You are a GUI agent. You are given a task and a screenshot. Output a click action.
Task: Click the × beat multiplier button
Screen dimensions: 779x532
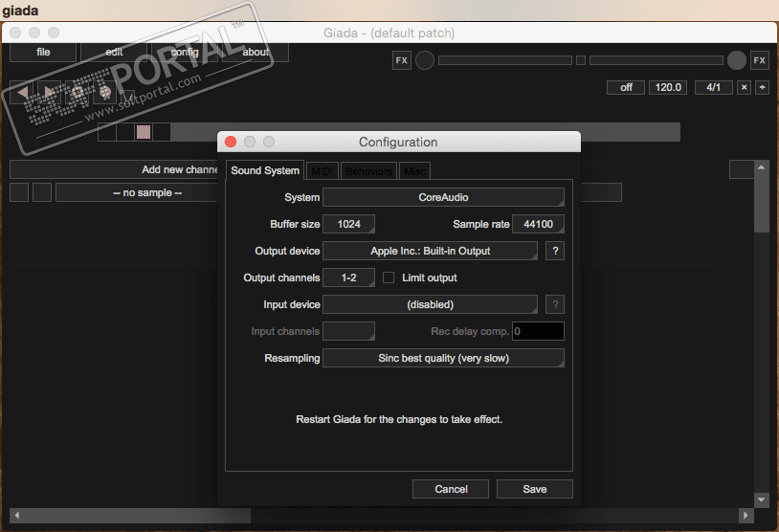(x=744, y=87)
